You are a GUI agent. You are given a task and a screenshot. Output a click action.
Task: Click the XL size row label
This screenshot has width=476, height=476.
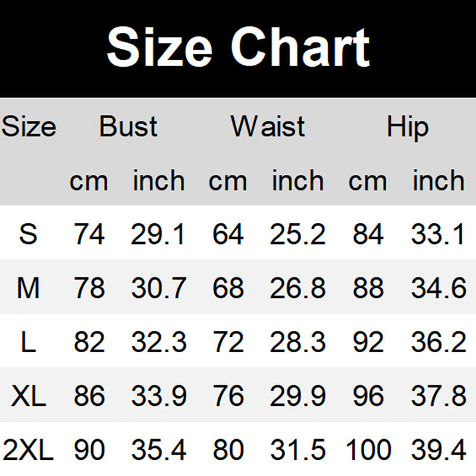[x=28, y=396]
